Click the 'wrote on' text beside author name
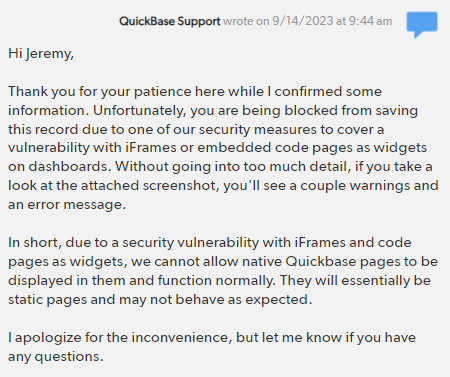Image resolution: width=450 pixels, height=377 pixels. 246,21
